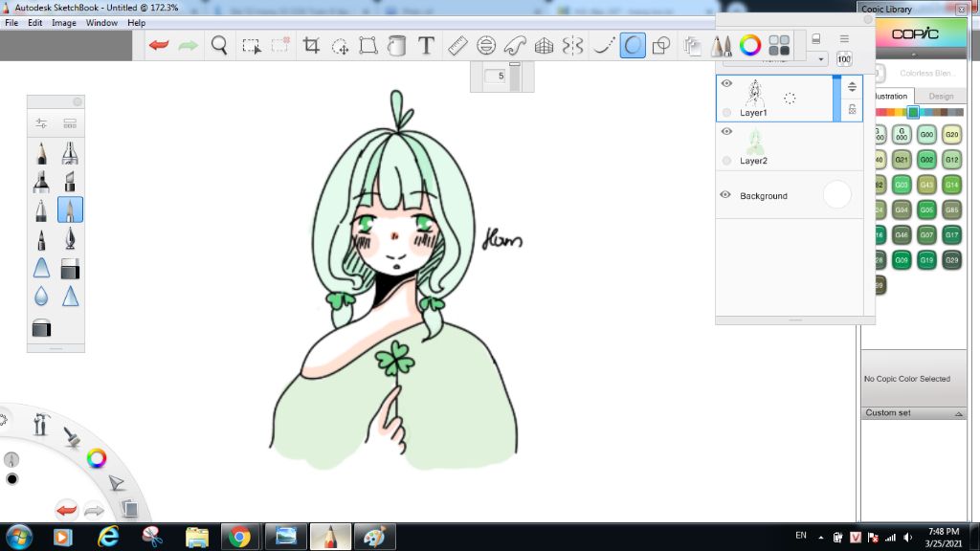Pick the G09 Copic color swatch
Screen dimensions: 980x551
click(902, 260)
